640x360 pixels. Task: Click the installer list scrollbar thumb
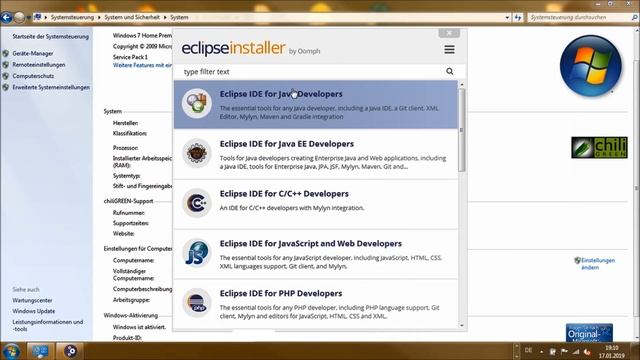click(x=462, y=130)
